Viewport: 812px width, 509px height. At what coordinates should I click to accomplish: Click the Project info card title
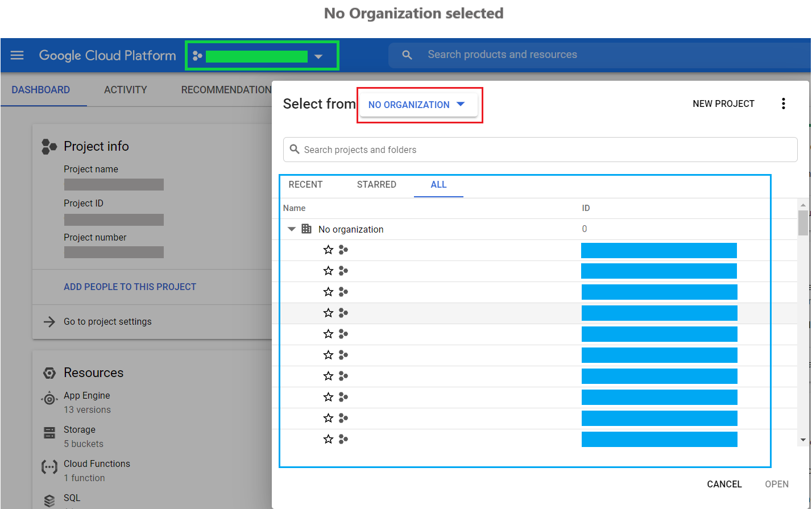[x=96, y=146]
